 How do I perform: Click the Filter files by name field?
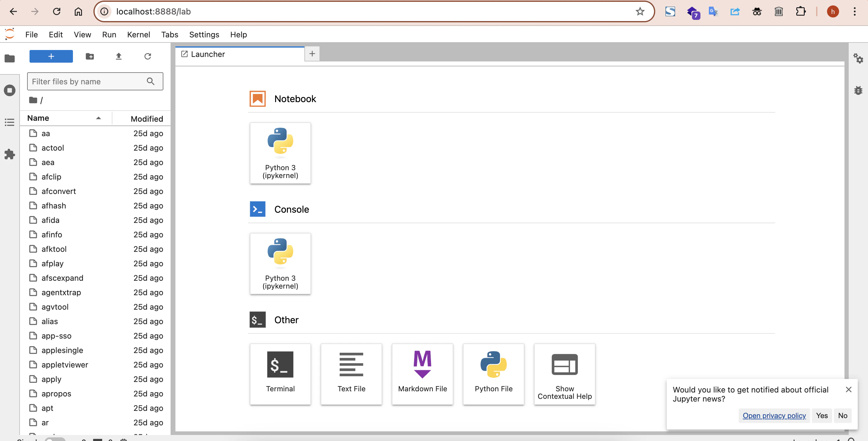[x=95, y=81]
